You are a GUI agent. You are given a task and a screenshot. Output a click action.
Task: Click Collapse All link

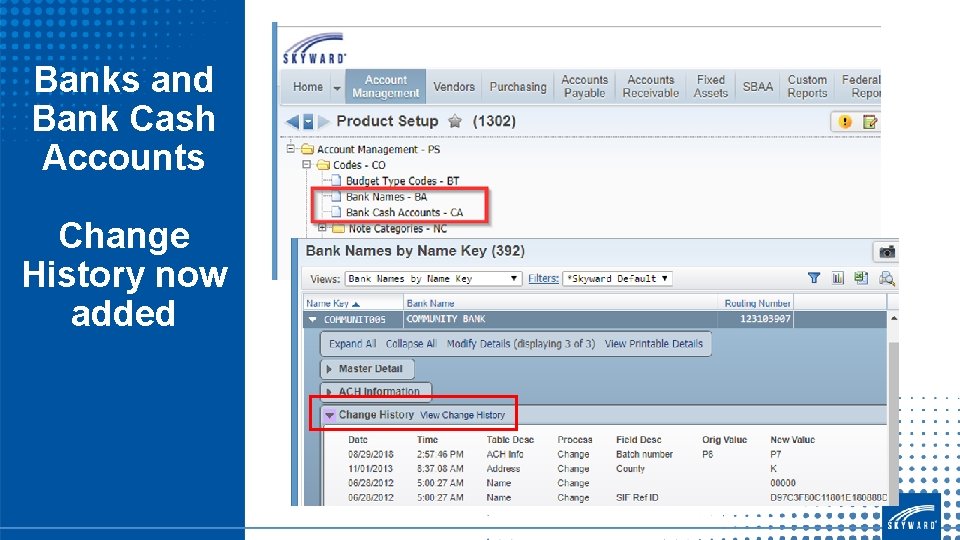coord(411,343)
